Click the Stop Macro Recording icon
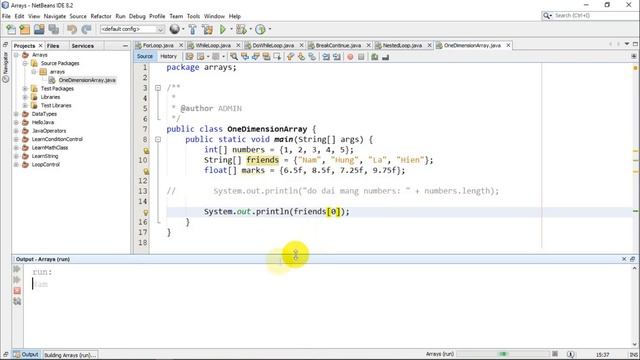Screen dimensions: 640x360 pyautogui.click(x=361, y=57)
